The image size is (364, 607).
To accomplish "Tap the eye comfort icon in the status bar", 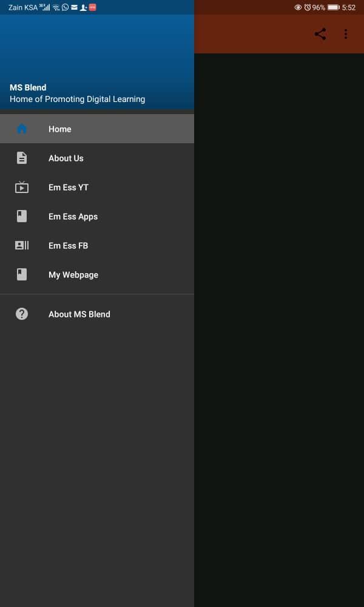I will [298, 7].
